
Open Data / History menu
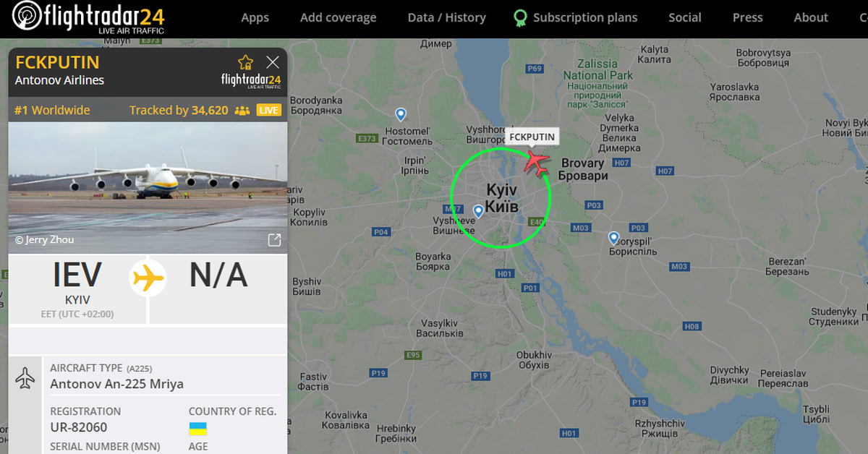[447, 17]
